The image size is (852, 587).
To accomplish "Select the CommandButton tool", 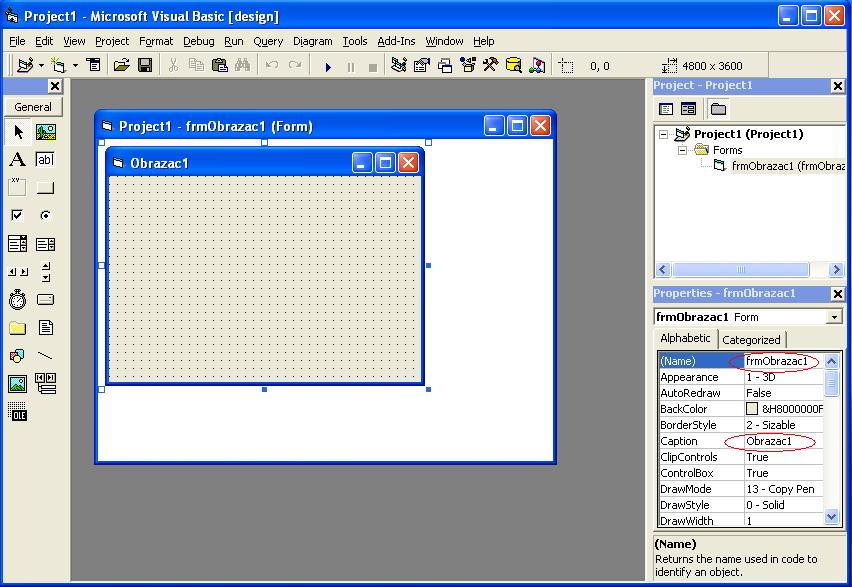I will 46,188.
